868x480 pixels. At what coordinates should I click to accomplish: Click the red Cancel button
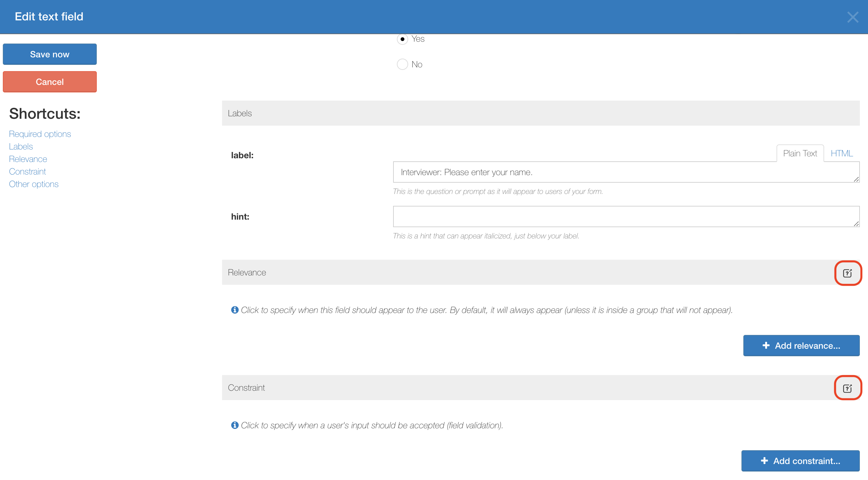(x=50, y=82)
